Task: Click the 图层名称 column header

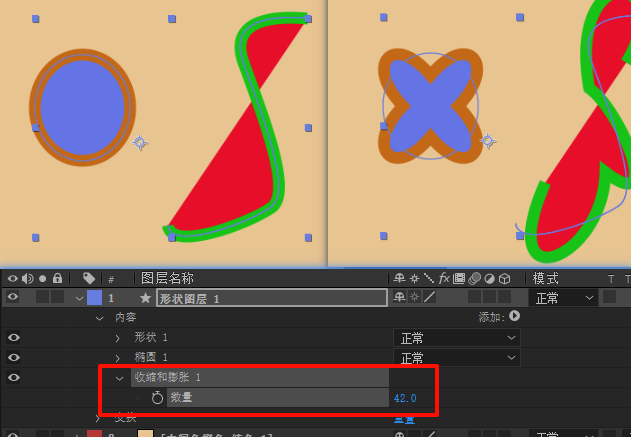Action: (x=167, y=278)
